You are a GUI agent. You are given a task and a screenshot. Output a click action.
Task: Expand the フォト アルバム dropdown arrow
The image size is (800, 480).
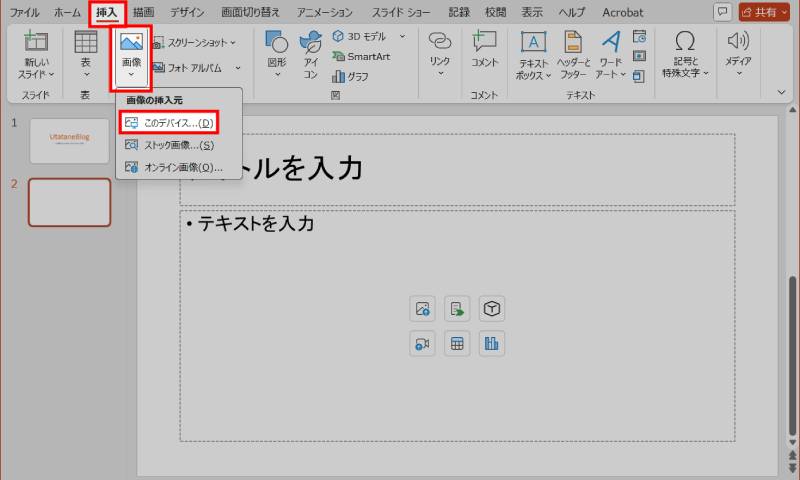(x=238, y=68)
